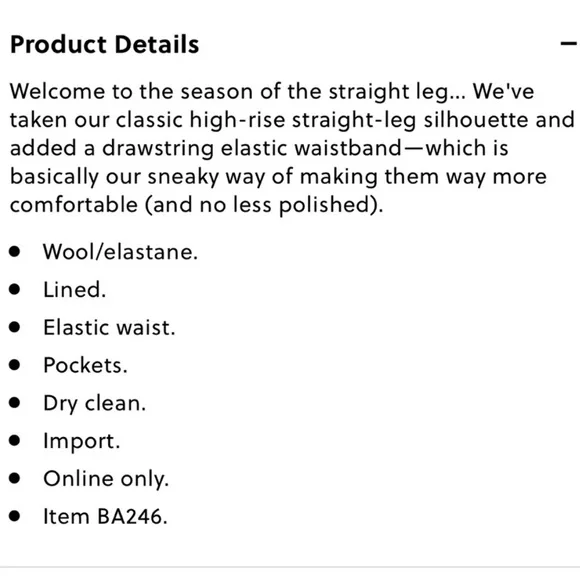Screen dimensions: 580x580
Task: Click the bullet next to Elastic waist
Action: [x=15, y=327]
